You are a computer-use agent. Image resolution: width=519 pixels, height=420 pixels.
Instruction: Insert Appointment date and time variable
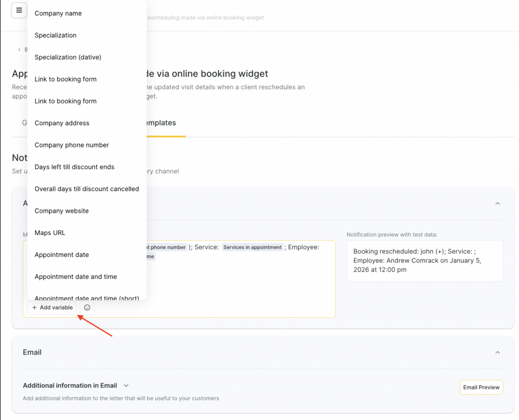tap(76, 277)
